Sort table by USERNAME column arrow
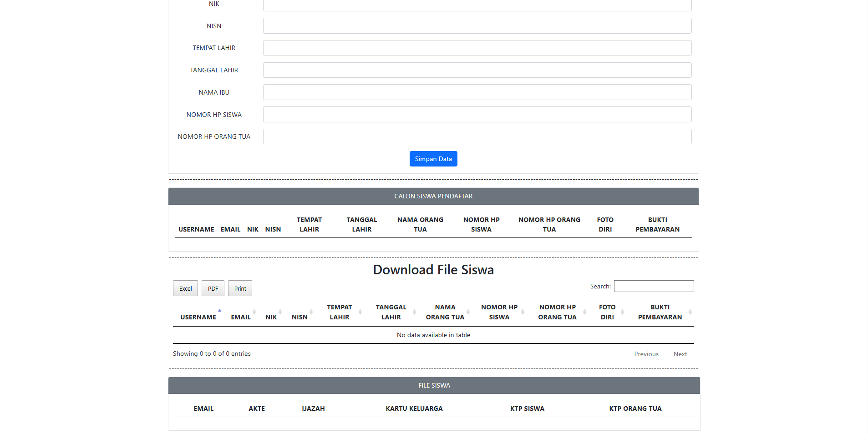This screenshot has height=434, width=868. (x=219, y=312)
